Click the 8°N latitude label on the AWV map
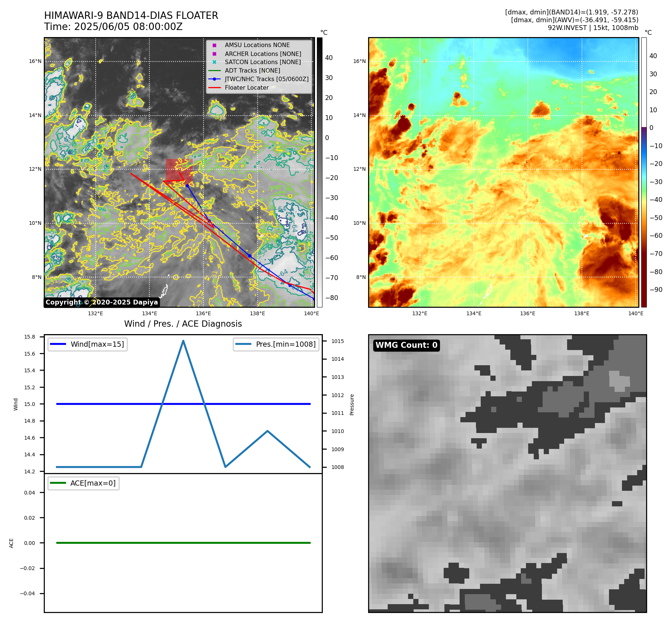Image resolution: width=672 pixels, height=626 pixels. click(x=361, y=277)
